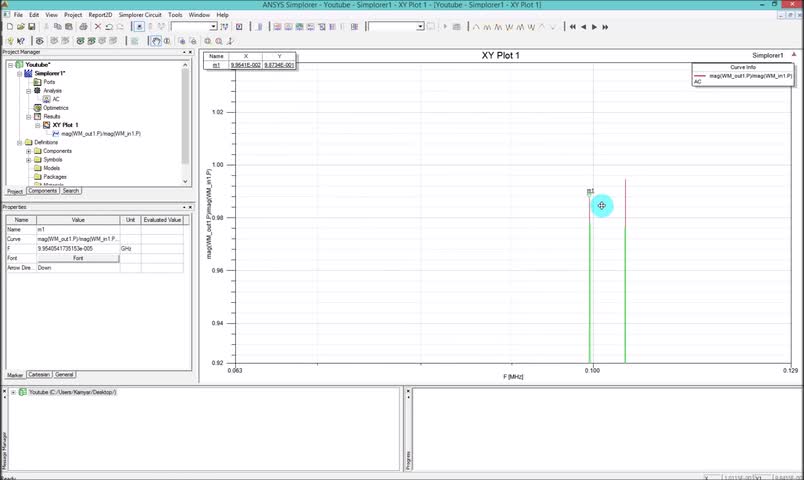Undo the last action

point(109,27)
